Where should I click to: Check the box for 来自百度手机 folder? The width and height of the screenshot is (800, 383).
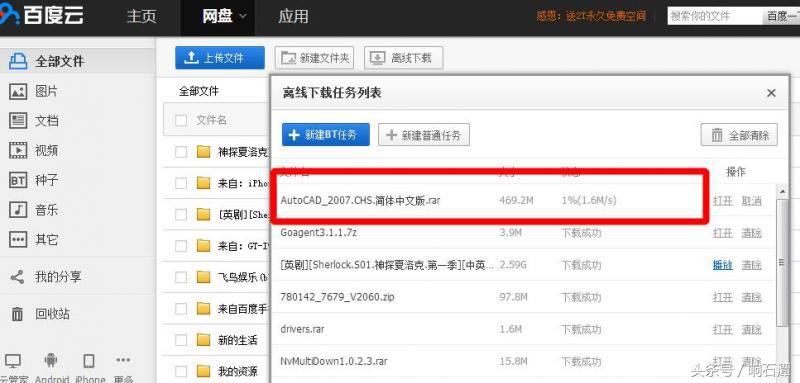coord(181,309)
